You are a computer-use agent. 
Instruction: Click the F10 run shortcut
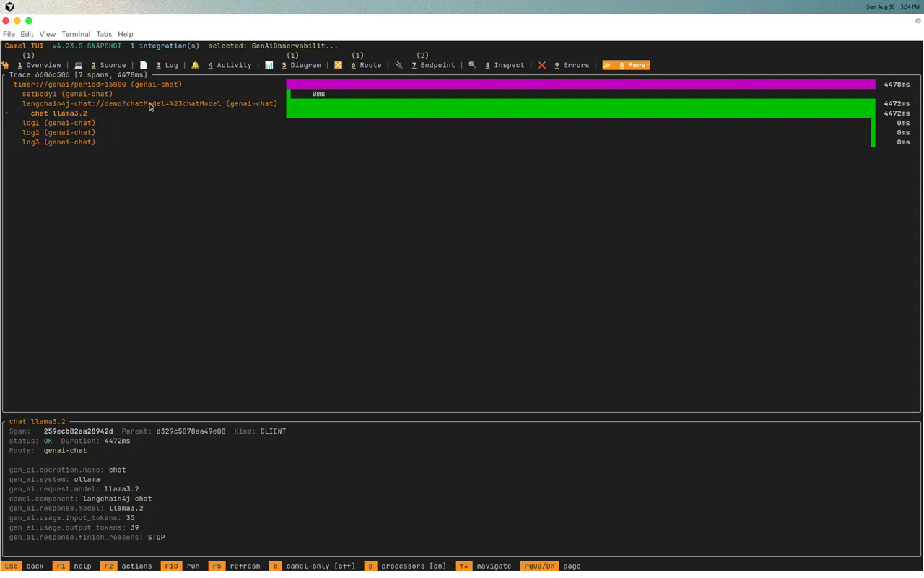180,566
